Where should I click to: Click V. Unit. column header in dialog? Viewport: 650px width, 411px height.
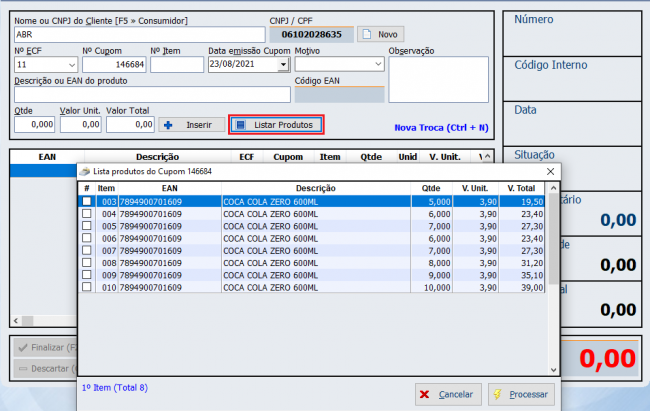pos(475,188)
